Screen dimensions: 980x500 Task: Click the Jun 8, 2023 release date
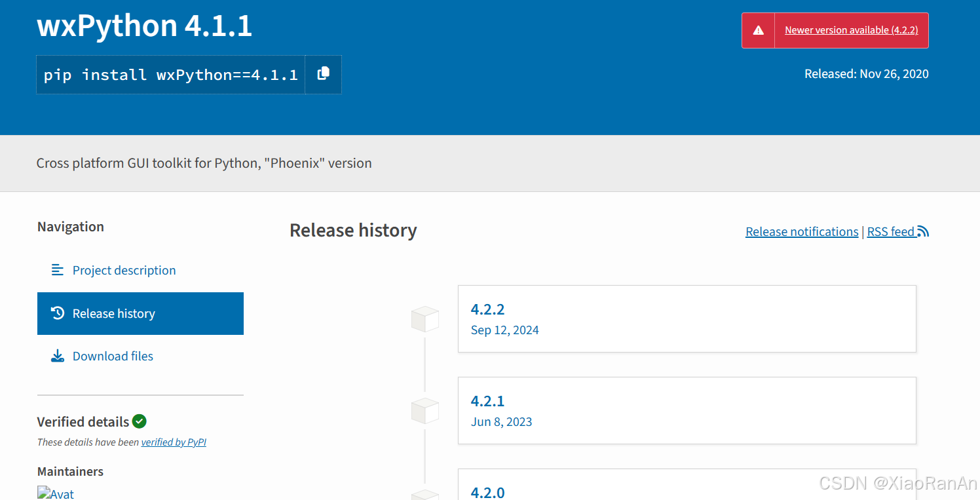point(501,422)
